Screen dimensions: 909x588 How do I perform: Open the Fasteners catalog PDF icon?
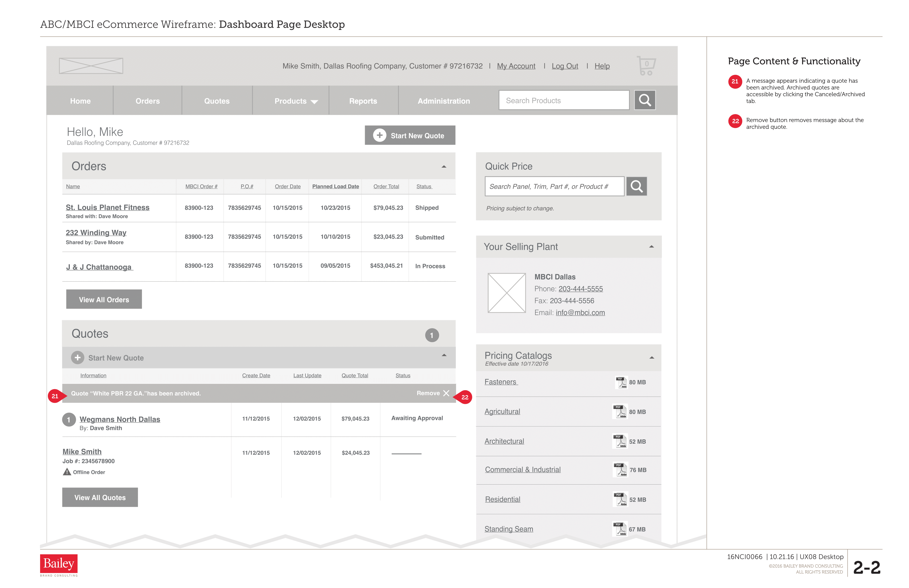621,382
